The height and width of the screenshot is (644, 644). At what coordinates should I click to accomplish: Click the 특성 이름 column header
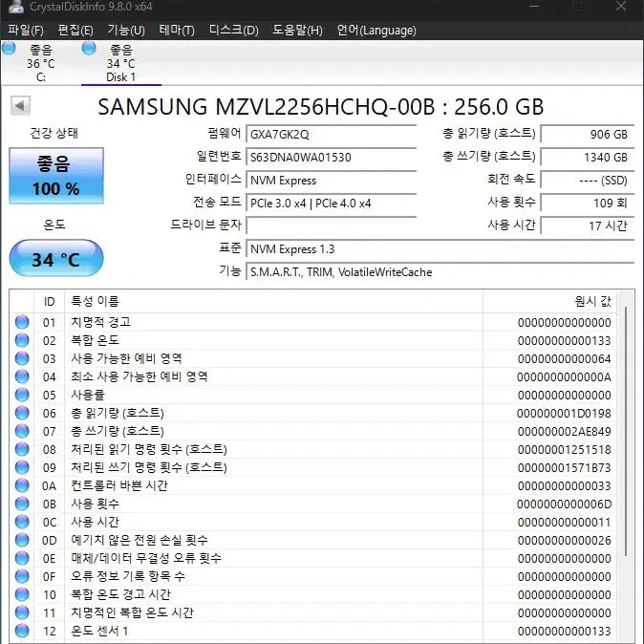point(273,302)
